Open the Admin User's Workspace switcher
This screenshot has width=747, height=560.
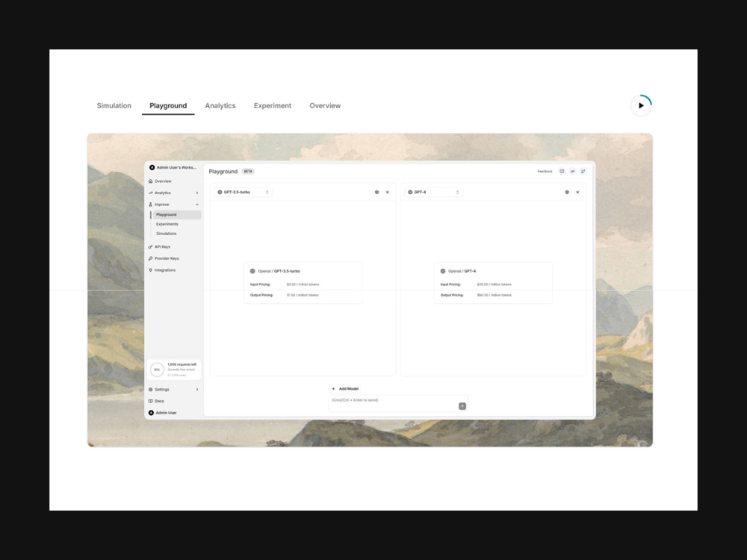pyautogui.click(x=173, y=167)
